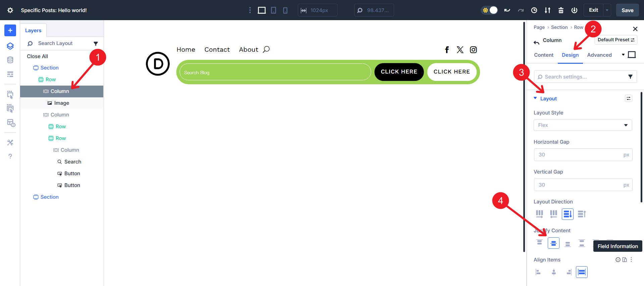Select center Justify Content option
644x286 pixels.
tap(553, 243)
